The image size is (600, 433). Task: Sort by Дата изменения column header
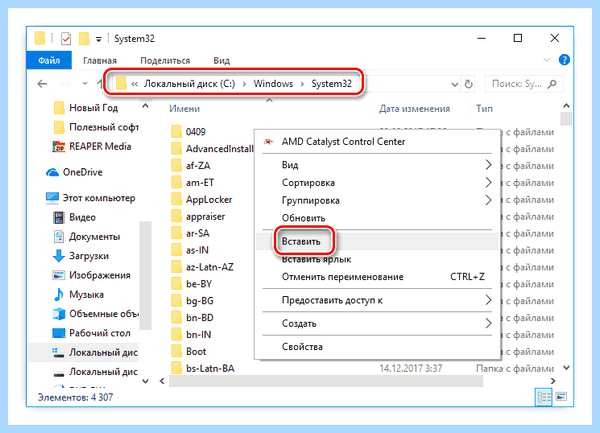414,109
